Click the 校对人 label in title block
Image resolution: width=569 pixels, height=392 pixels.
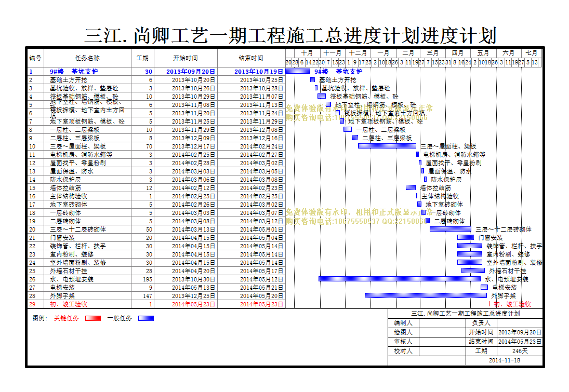click(403, 351)
